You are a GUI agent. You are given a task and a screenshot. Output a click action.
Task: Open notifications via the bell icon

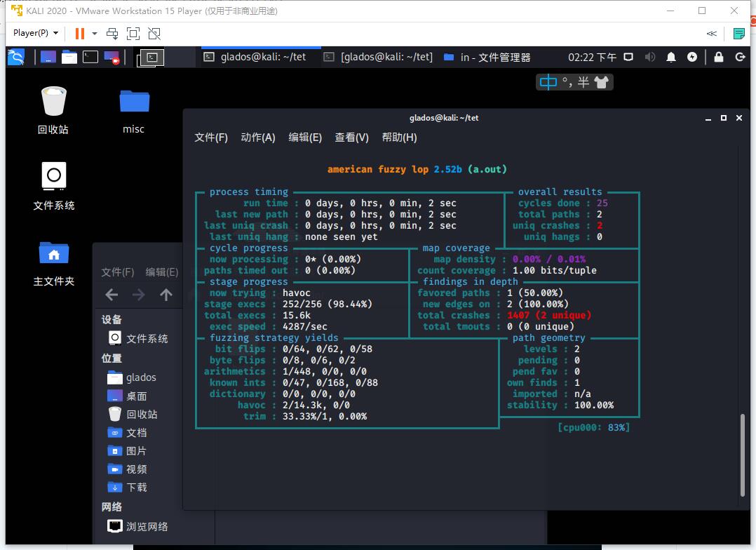(x=670, y=57)
